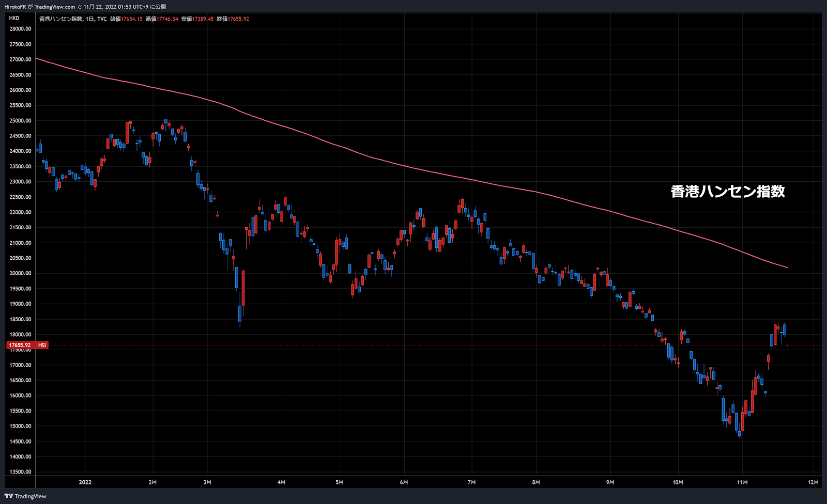Click the 3月 label on time axis
The image size is (827, 504).
[207, 482]
